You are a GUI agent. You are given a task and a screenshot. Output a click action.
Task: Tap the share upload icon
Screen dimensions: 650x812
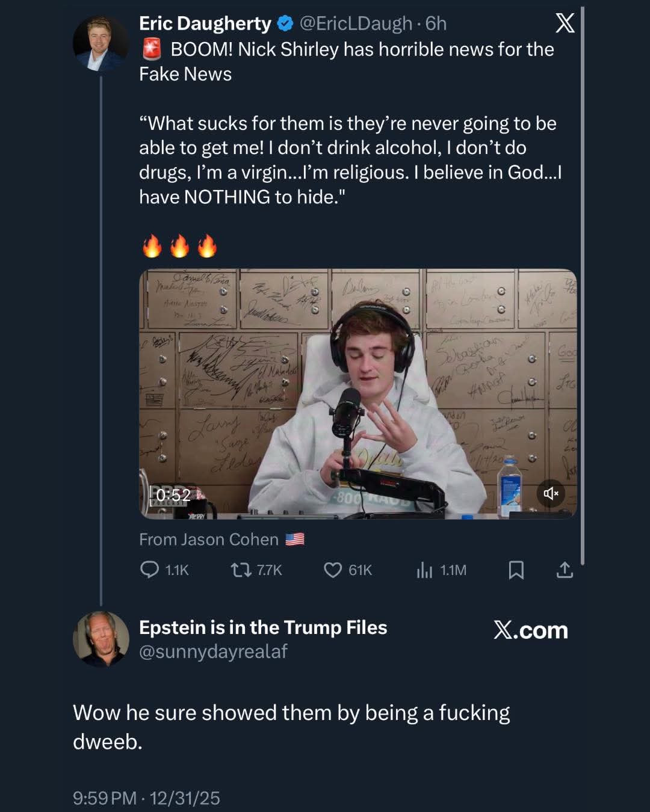point(565,570)
